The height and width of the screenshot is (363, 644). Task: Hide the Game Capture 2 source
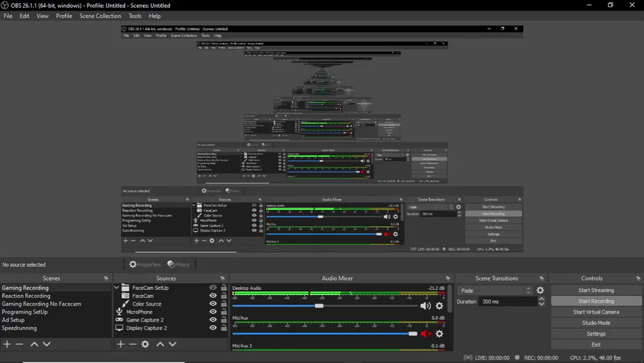pyautogui.click(x=213, y=320)
